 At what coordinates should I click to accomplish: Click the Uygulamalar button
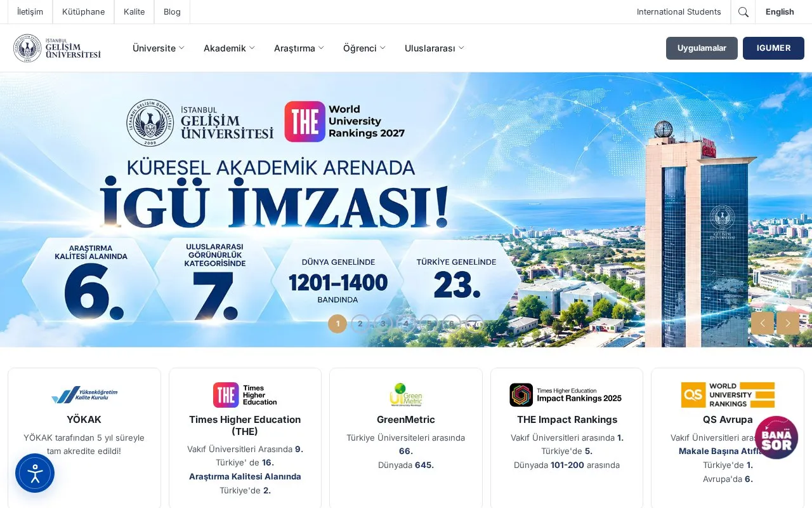[702, 48]
